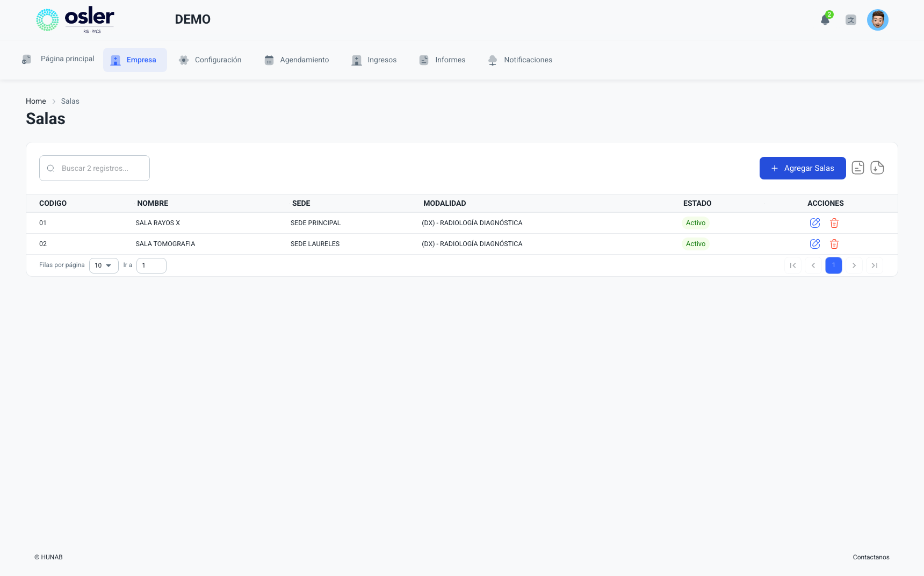
Task: Click the language translate icon
Action: pos(851,20)
